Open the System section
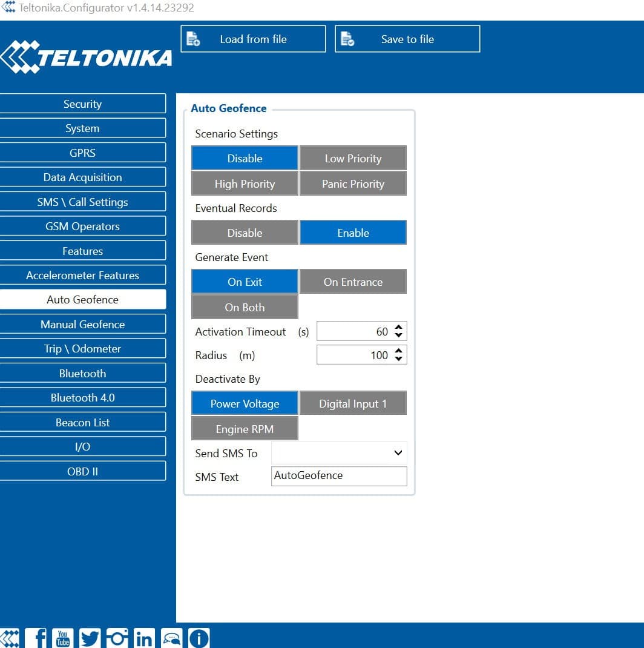This screenshot has height=648, width=644. pyautogui.click(x=82, y=128)
